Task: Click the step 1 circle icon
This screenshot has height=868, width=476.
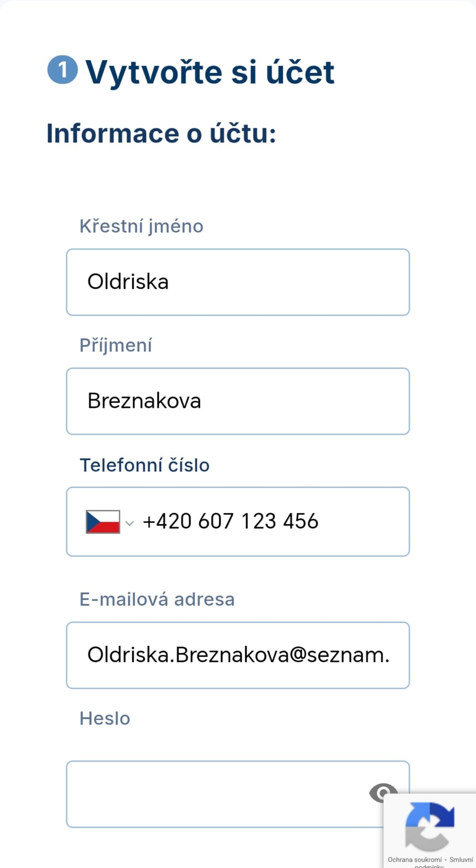Action: (63, 70)
